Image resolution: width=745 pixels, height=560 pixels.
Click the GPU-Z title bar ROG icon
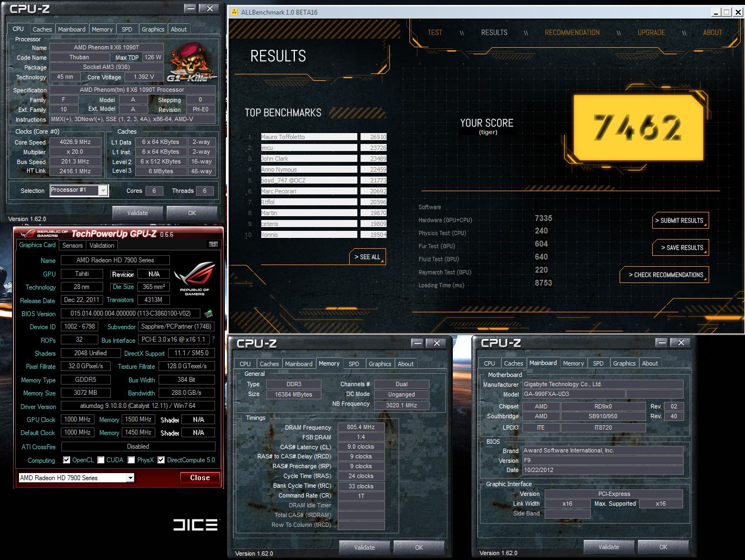(28, 234)
